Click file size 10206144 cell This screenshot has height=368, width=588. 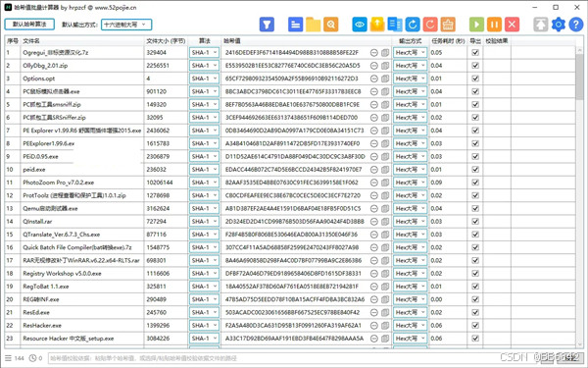click(x=160, y=183)
